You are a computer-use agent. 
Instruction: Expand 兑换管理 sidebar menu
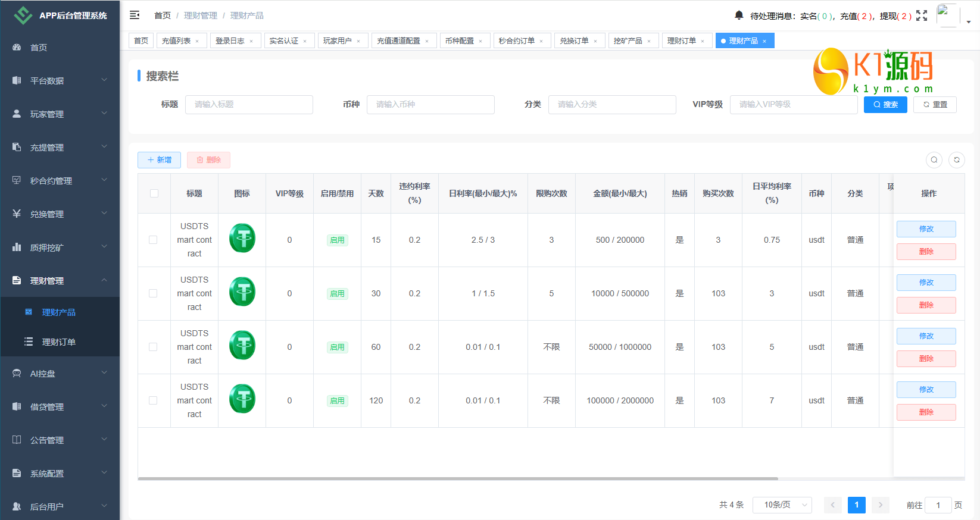(x=60, y=214)
